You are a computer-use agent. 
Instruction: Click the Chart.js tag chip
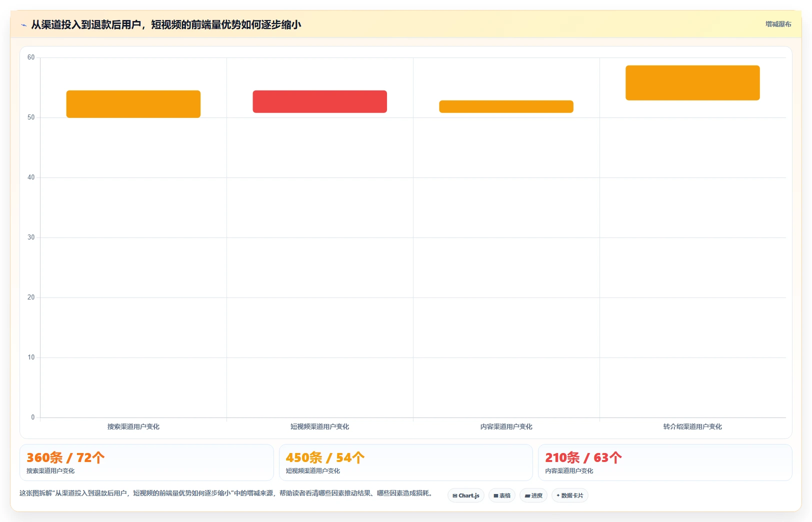[466, 495]
